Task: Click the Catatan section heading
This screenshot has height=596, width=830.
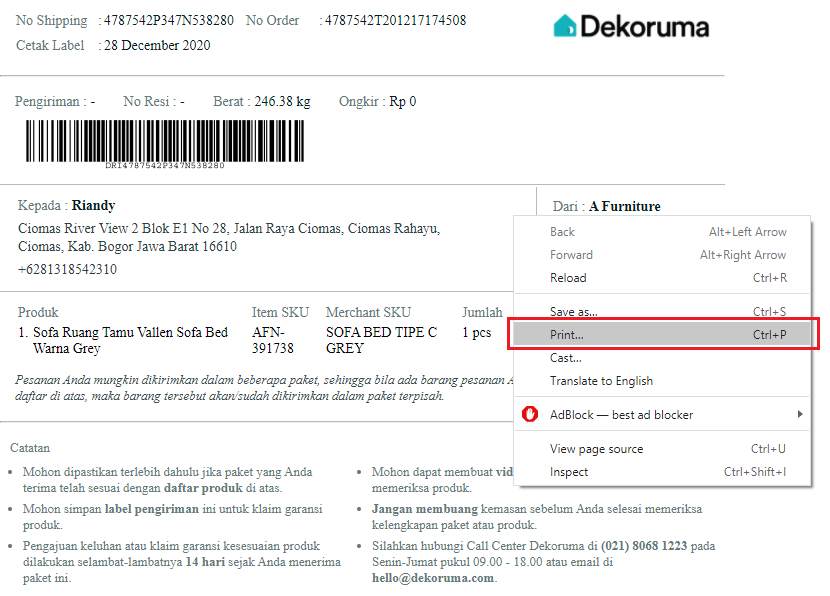Action: coord(30,448)
